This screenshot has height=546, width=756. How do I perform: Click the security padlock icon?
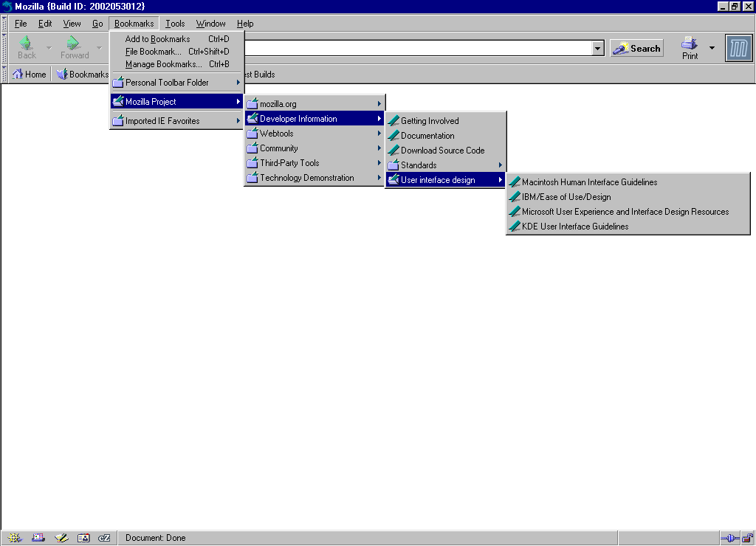coord(747,538)
